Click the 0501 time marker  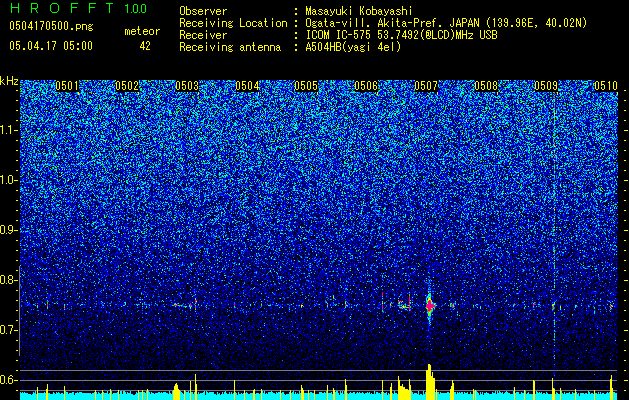[x=67, y=86]
